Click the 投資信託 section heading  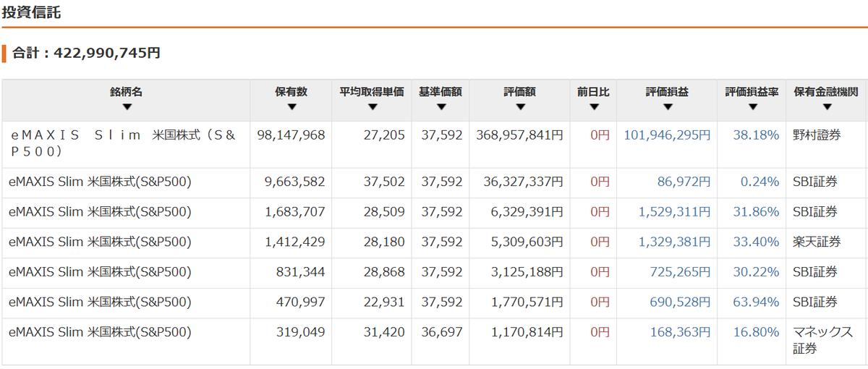(31, 12)
